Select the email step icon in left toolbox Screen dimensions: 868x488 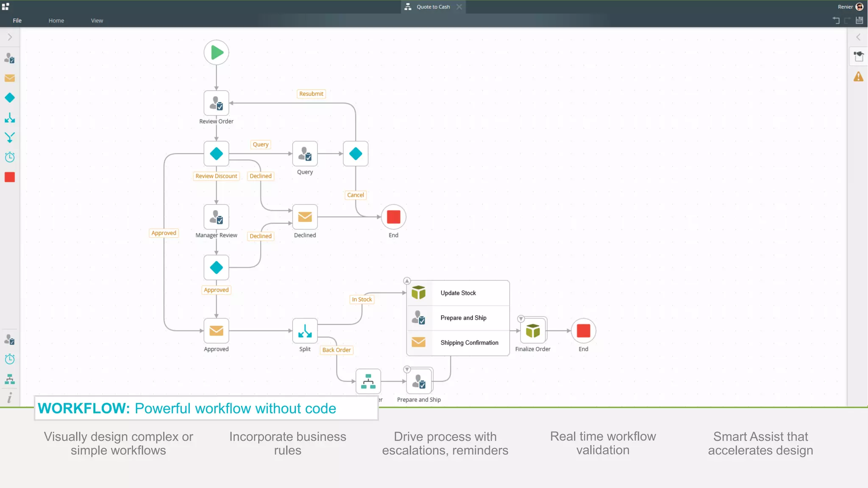click(10, 78)
